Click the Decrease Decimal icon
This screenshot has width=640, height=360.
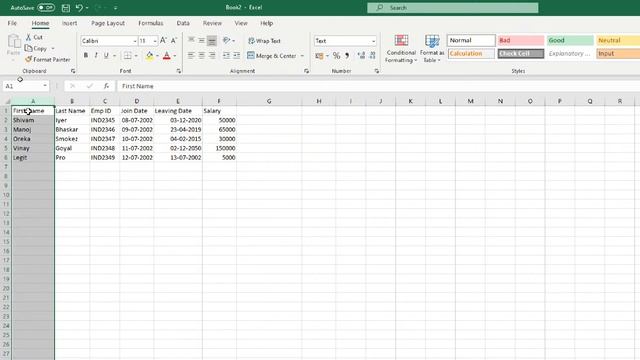[x=372, y=56]
